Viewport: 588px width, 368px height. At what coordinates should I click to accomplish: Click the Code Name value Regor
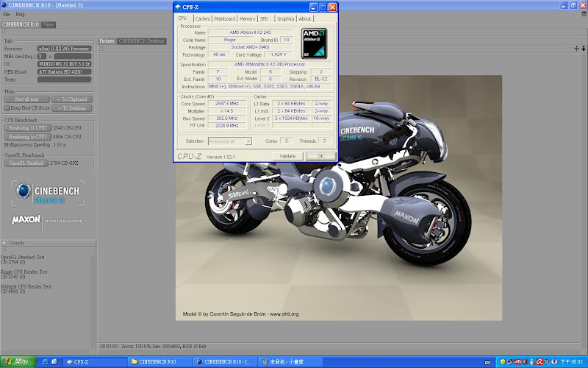pos(230,40)
